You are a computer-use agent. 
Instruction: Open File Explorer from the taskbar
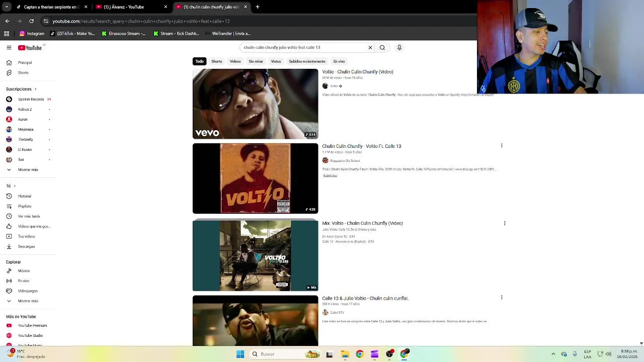tap(345, 354)
